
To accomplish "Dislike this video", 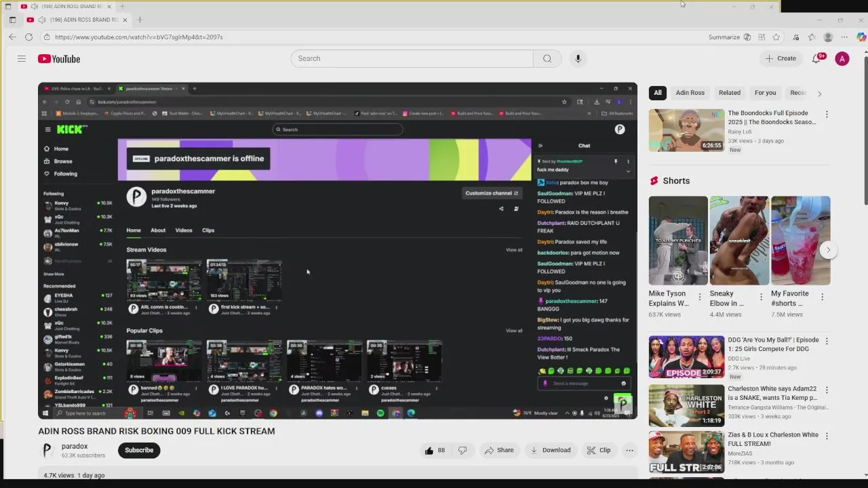I will (462, 450).
